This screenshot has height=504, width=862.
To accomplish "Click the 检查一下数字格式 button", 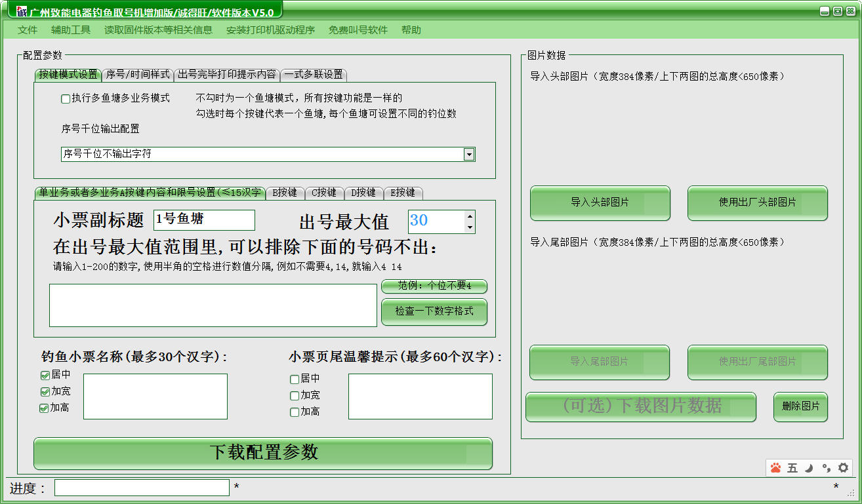I will pyautogui.click(x=434, y=312).
